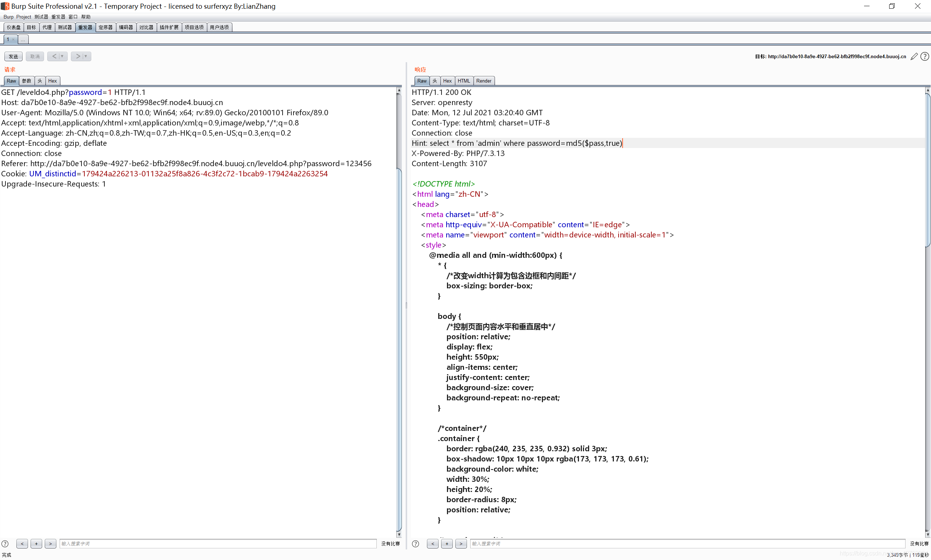931x560 pixels.
Task: Click the '+' search options icon under the request
Action: (x=36, y=543)
